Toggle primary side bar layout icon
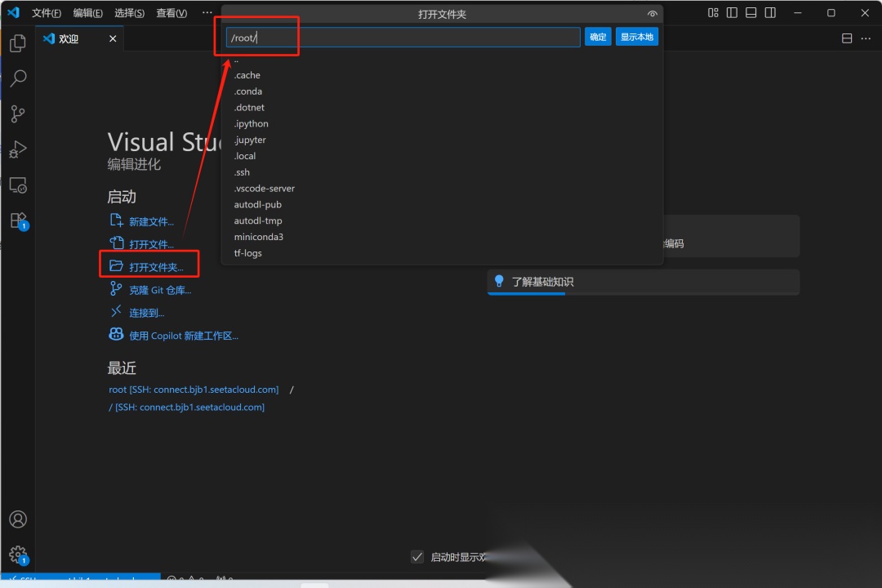882x588 pixels. tap(732, 13)
